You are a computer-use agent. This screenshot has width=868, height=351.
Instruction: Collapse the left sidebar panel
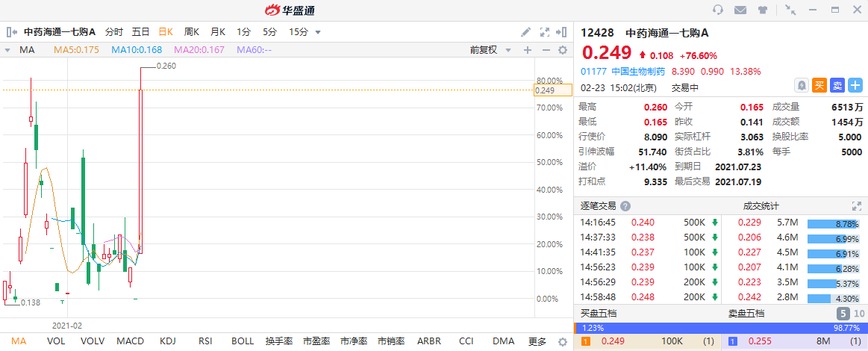[11, 32]
